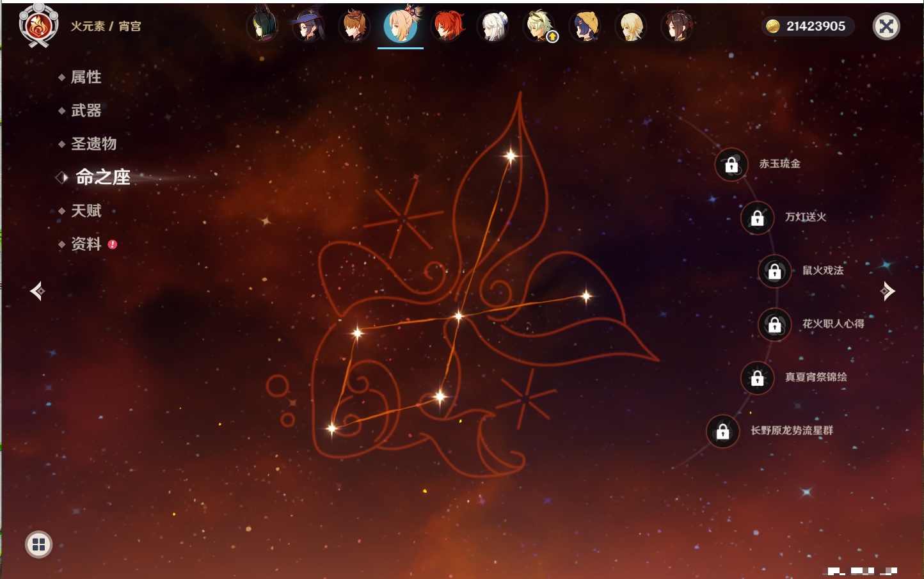Switch to the purple witch-hat character
Image resolution: width=924 pixels, height=579 pixels.
pyautogui.click(x=308, y=26)
